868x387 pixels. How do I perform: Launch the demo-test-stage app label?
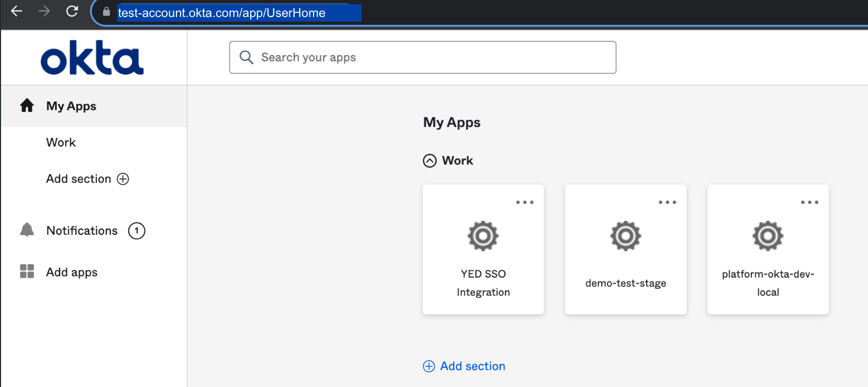[x=626, y=283]
